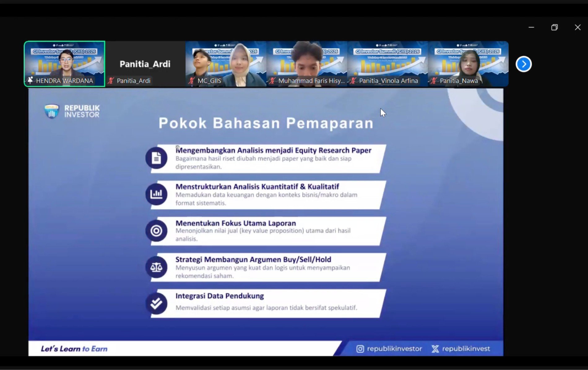Select Panitia_Ardi participant tile
This screenshot has height=370, width=588.
click(x=145, y=64)
